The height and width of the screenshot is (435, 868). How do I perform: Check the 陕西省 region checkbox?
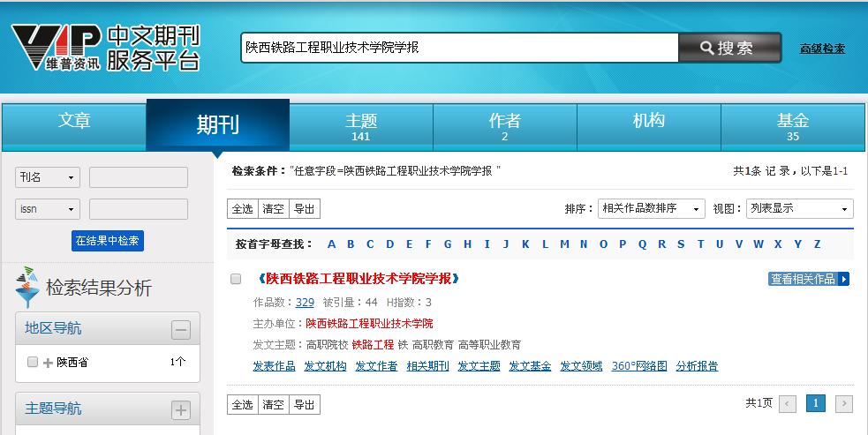pyautogui.click(x=33, y=362)
